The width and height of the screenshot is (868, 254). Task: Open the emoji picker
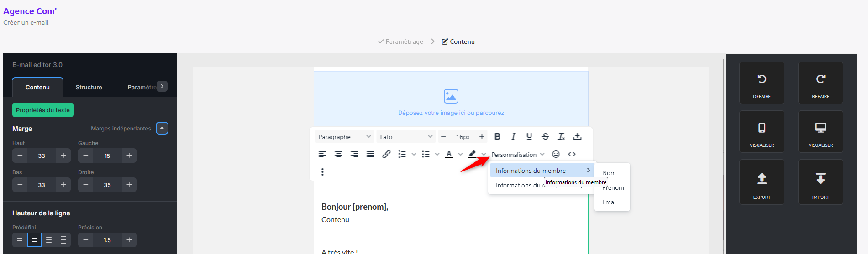556,154
